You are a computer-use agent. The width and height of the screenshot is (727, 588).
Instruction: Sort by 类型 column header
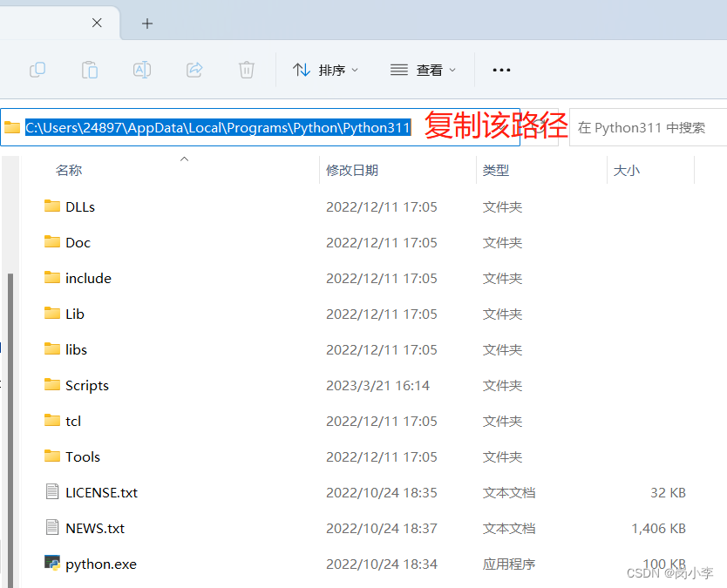[496, 171]
